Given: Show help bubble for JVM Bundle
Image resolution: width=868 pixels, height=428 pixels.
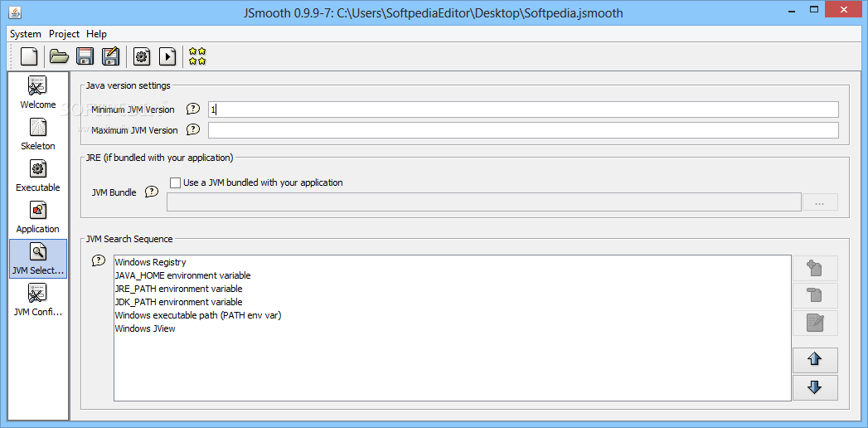Looking at the screenshot, I should pyautogui.click(x=152, y=192).
